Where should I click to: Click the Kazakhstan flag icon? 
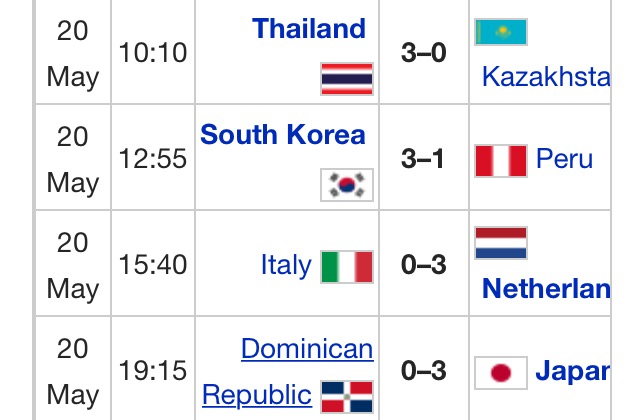pyautogui.click(x=501, y=32)
